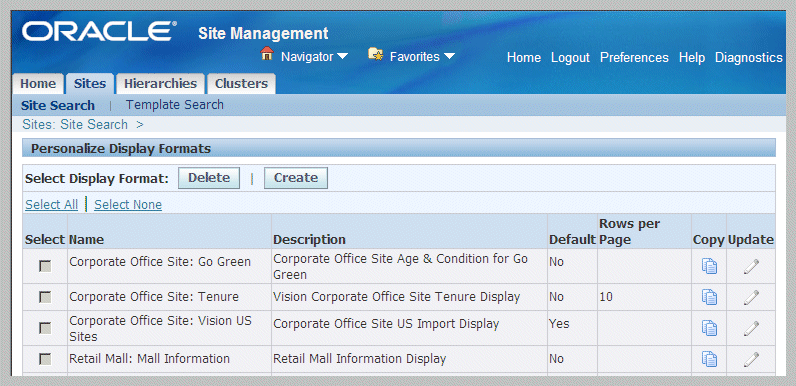The image size is (796, 386).
Task: Open the Favorites dropdown menu
Action: click(449, 56)
